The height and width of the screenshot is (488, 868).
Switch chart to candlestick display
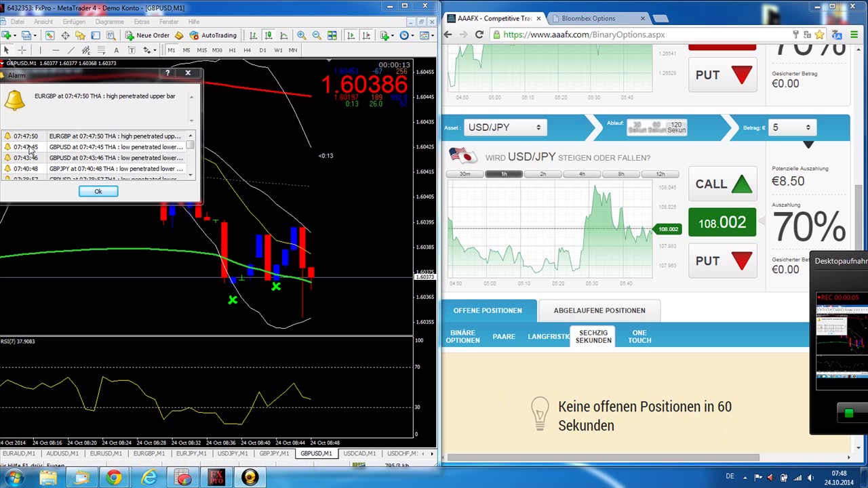pyautogui.click(x=269, y=35)
